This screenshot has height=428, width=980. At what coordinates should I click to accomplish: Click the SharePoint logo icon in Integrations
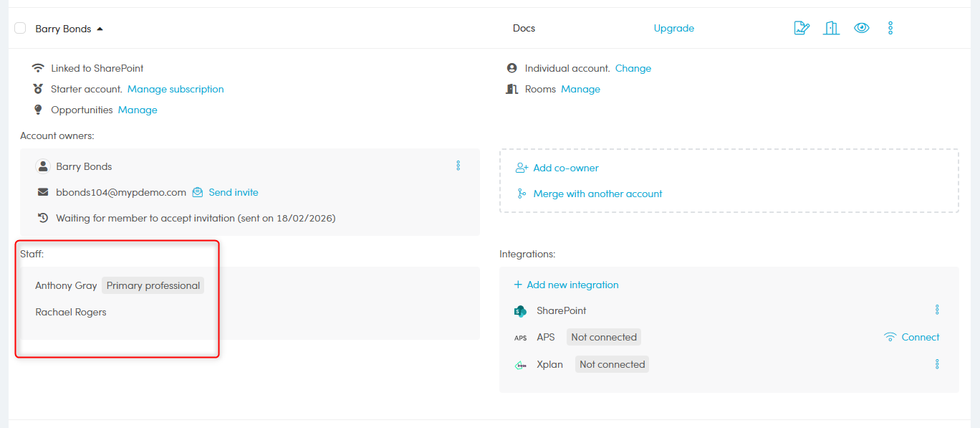[520, 311]
